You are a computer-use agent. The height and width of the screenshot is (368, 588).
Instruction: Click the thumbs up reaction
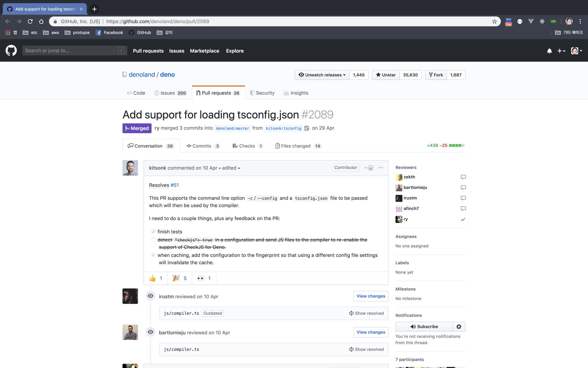tap(156, 278)
